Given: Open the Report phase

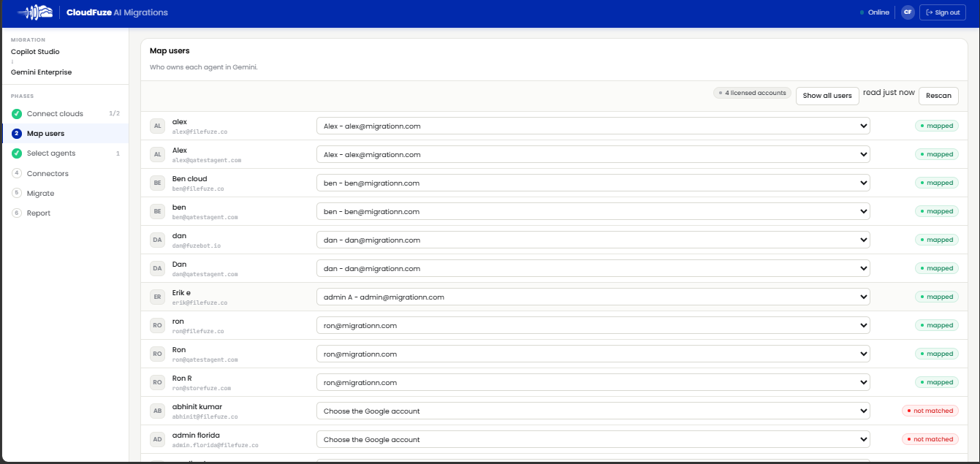Looking at the screenshot, I should pyautogui.click(x=65, y=213).
